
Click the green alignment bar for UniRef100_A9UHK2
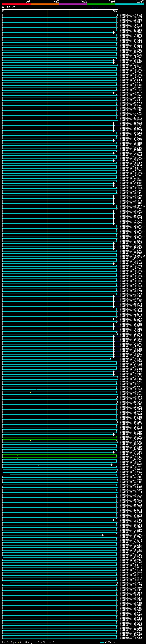click(60, 457)
